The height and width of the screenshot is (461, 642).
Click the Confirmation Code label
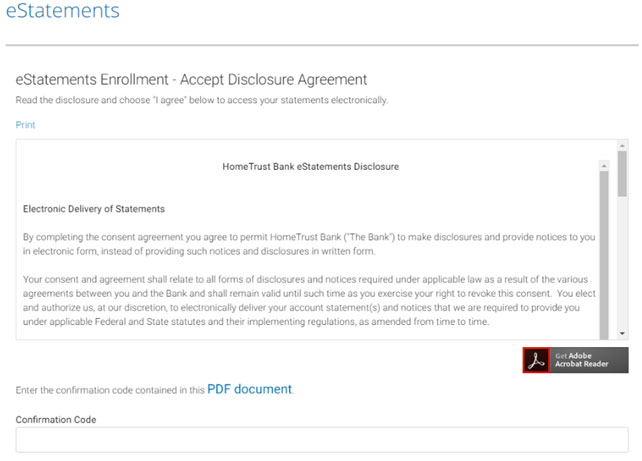click(x=56, y=420)
